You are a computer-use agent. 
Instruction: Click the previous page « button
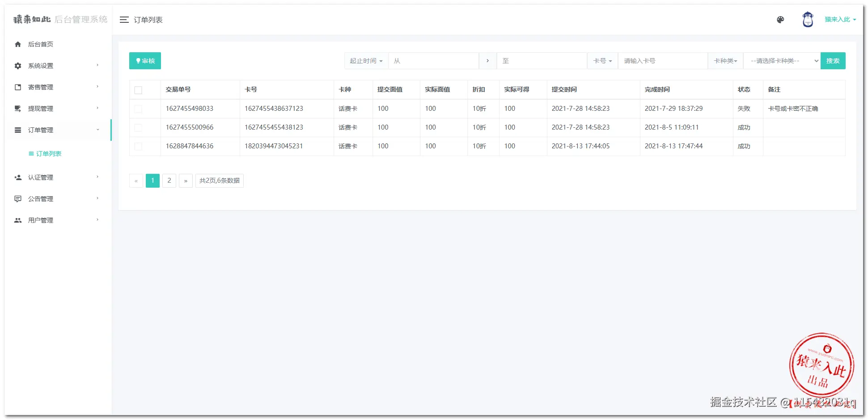[136, 181]
